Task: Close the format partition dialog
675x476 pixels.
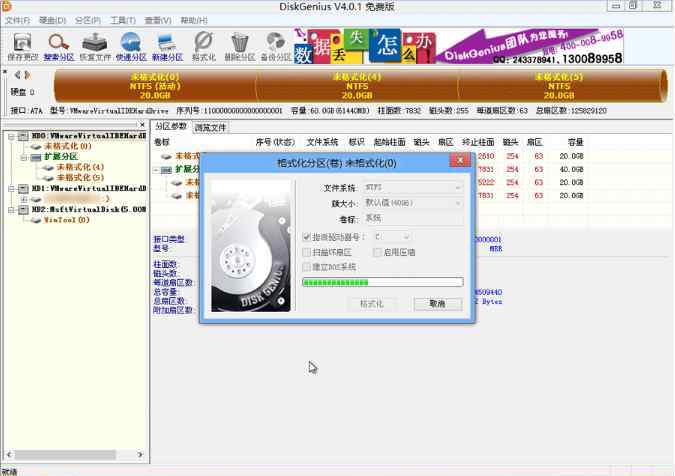Action: [x=460, y=160]
